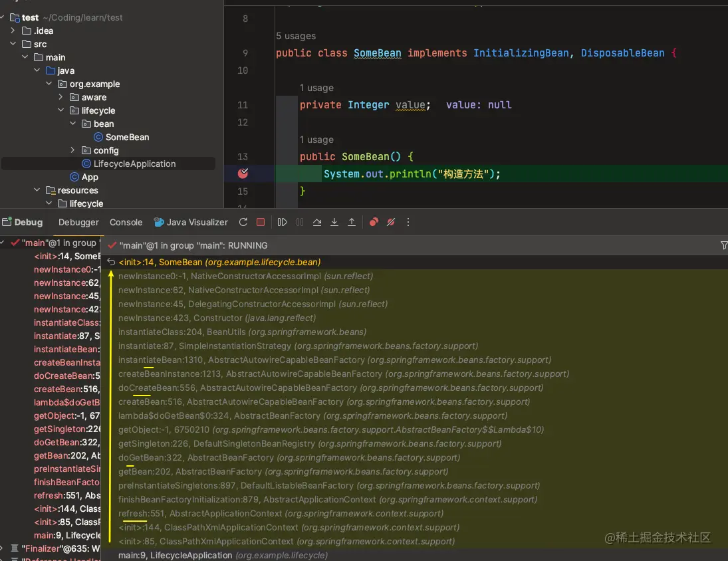Click the frames filter funnel icon
Image resolution: width=728 pixels, height=561 pixels.
coord(724,245)
